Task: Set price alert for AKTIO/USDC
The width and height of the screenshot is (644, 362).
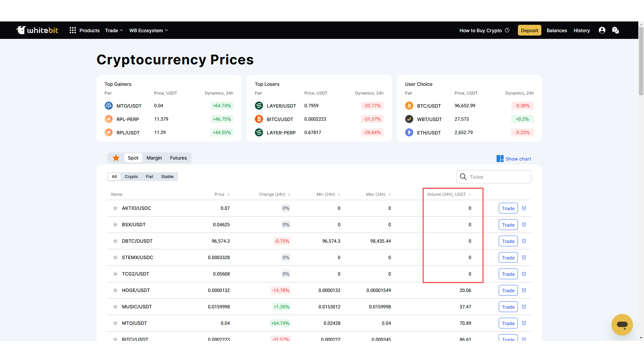Action: click(524, 208)
